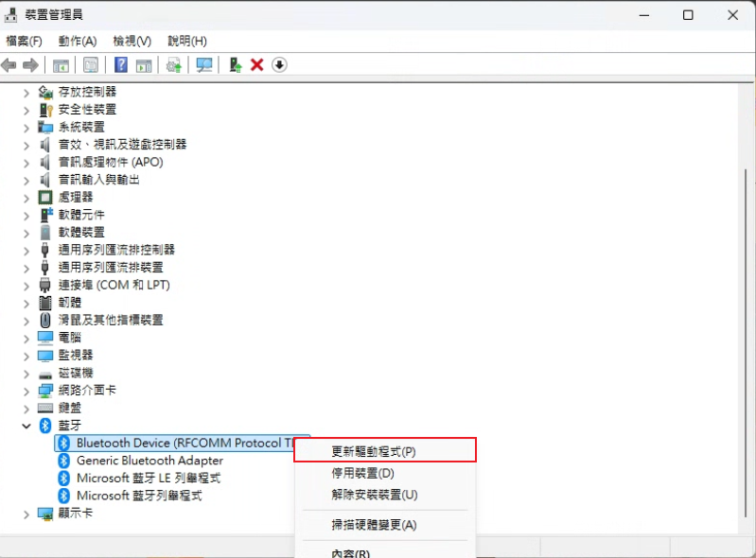This screenshot has height=558, width=756.
Task: Select 停用裝置(D) in the context menu
Action: [361, 473]
